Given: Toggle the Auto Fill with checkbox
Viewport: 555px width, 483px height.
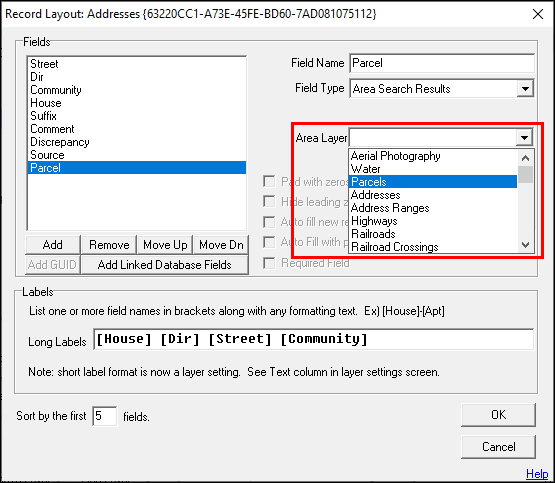Looking at the screenshot, I should [x=269, y=242].
